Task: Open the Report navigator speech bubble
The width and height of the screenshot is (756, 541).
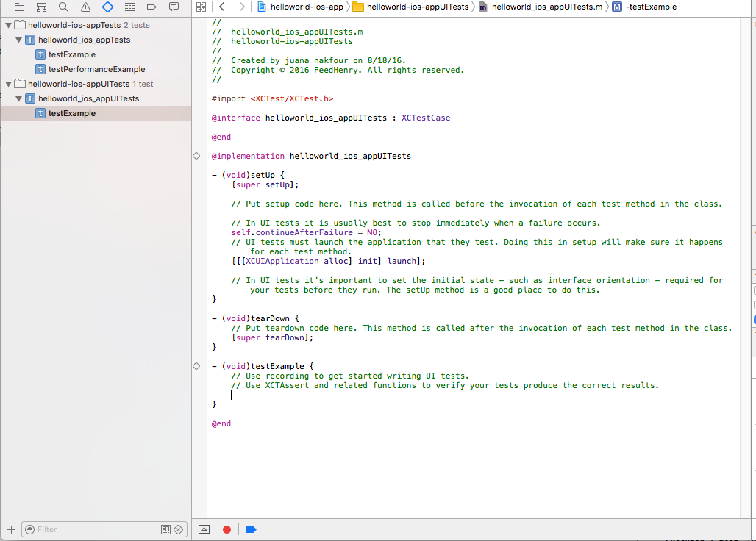Action: coord(174,7)
